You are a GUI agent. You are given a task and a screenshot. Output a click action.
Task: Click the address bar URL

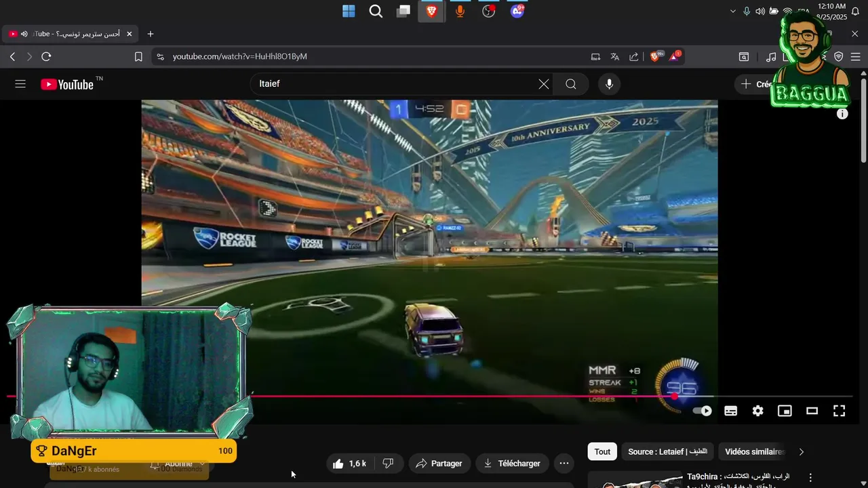click(240, 57)
